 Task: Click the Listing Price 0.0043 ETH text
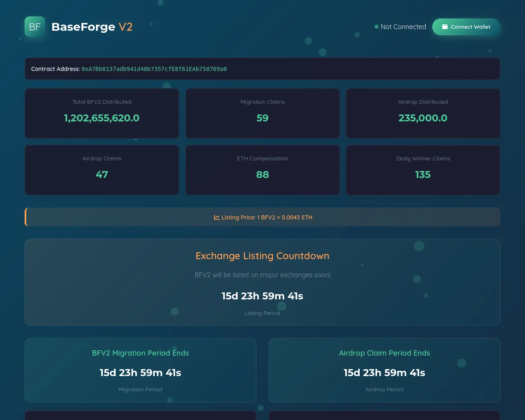(x=267, y=217)
